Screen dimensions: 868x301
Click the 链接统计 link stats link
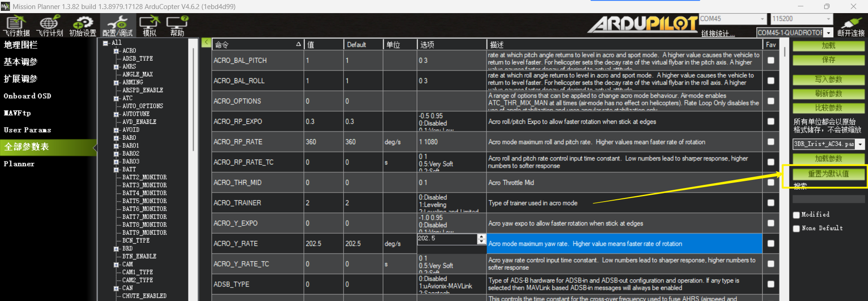coord(718,33)
